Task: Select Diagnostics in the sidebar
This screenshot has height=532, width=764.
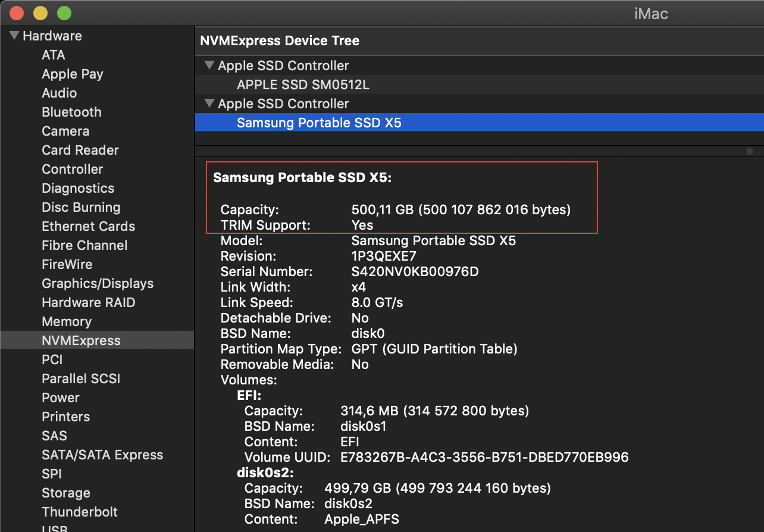Action: 78,188
